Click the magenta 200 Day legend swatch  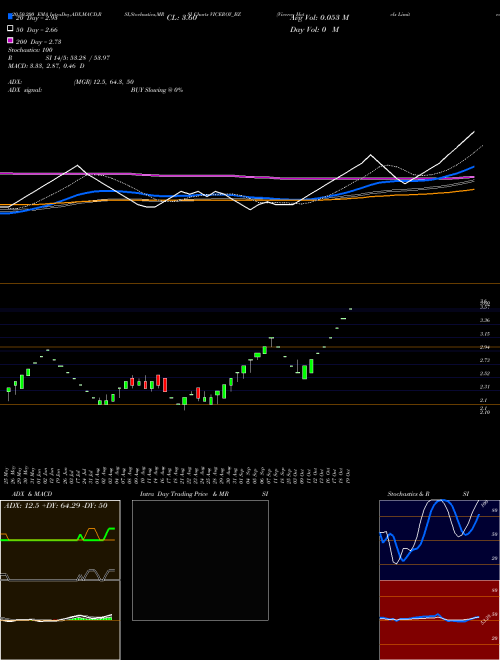(10, 40)
